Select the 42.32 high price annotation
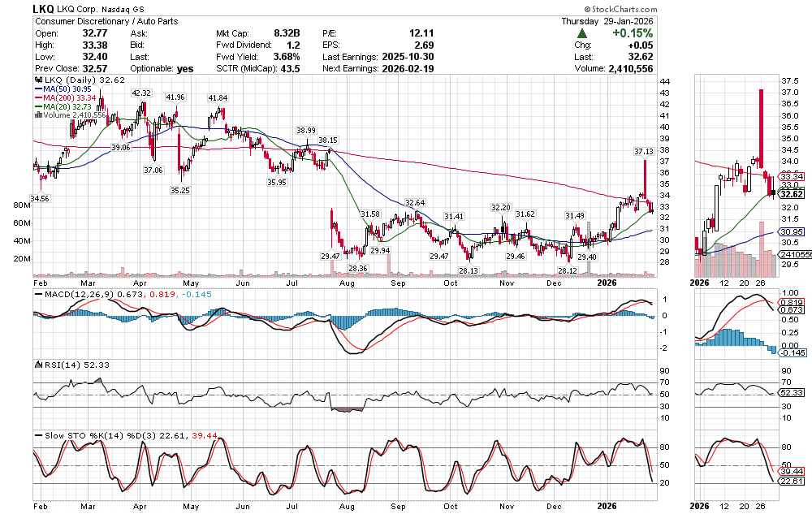Screen dimensions: 812x514 coord(141,93)
